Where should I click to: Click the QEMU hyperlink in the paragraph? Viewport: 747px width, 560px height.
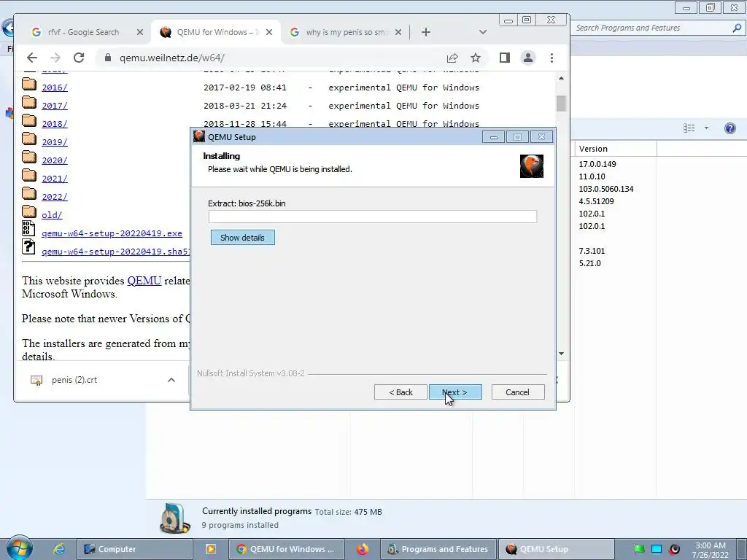(x=144, y=281)
